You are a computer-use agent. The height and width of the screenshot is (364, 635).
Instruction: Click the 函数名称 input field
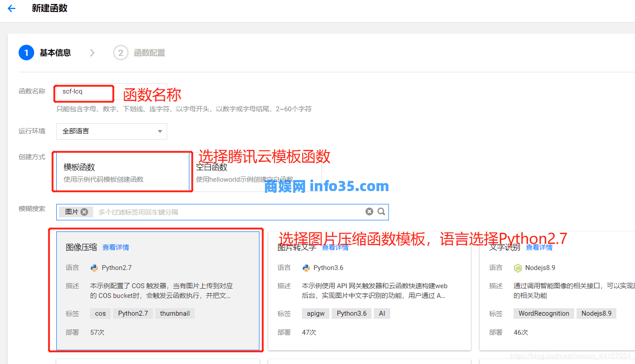tap(112, 92)
